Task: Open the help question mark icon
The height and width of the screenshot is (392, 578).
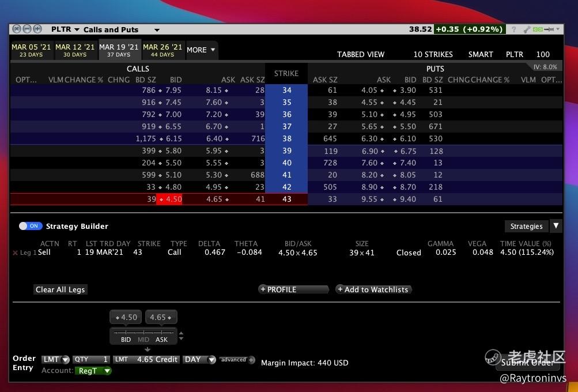Action: [513, 29]
